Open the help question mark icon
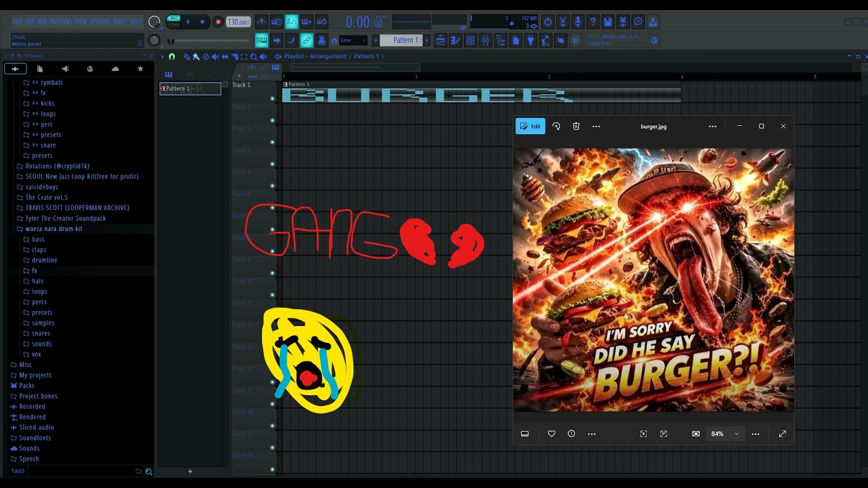This screenshot has height=488, width=868. 593,22
